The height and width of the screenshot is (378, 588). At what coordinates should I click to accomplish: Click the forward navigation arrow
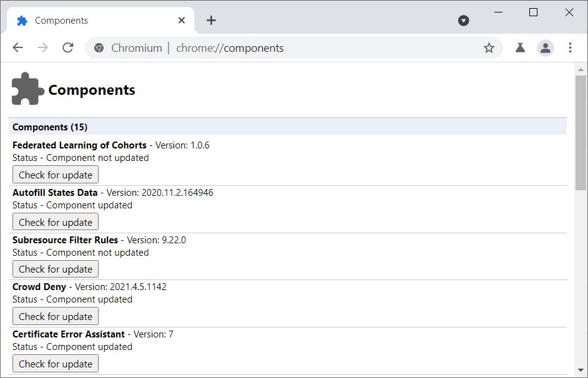pyautogui.click(x=42, y=48)
